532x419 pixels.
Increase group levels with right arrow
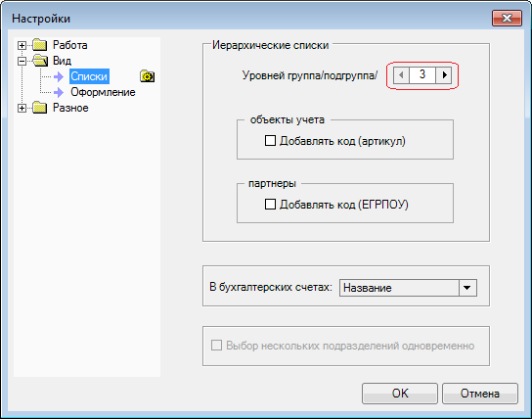click(x=444, y=74)
